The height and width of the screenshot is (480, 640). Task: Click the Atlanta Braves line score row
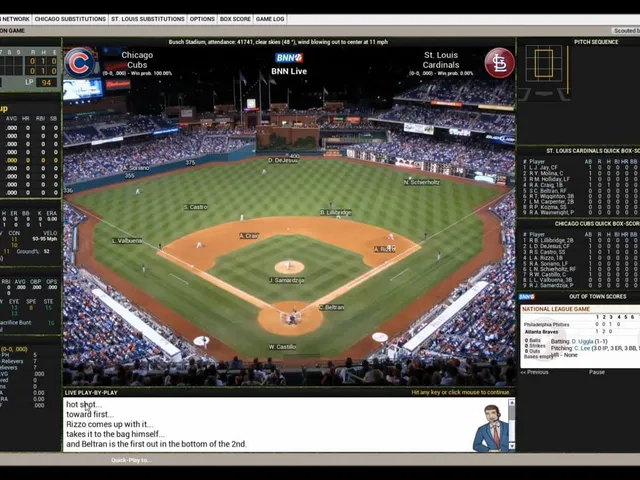pos(582,332)
